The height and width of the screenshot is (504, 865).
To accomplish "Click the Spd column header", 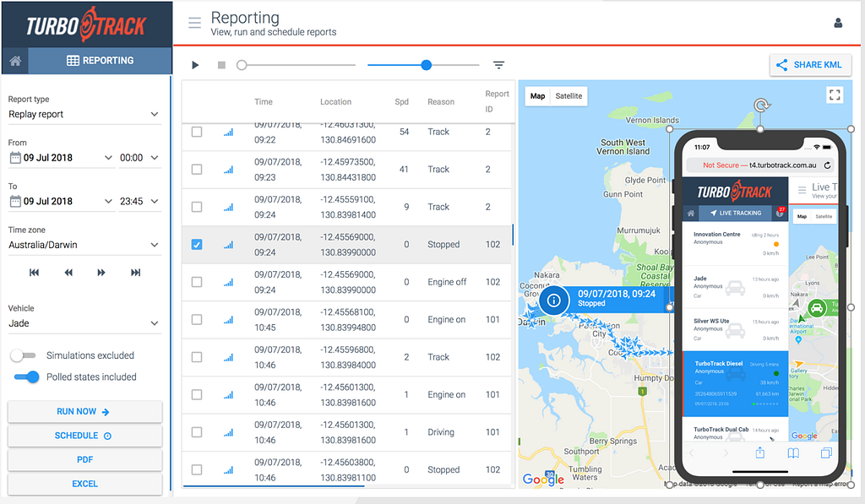I will click(401, 102).
